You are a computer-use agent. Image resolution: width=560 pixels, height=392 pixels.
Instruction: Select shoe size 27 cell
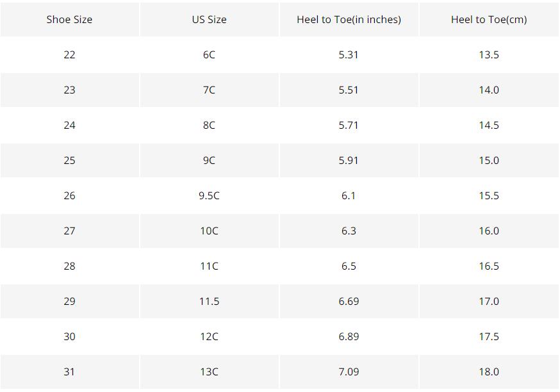click(69, 231)
